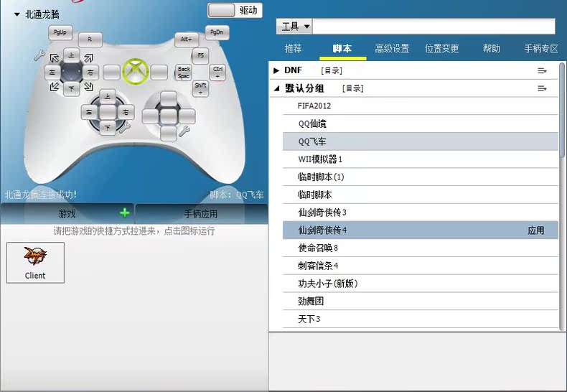The image size is (567, 392).
Task: Open the 工具 tools dropdown
Action: (294, 27)
